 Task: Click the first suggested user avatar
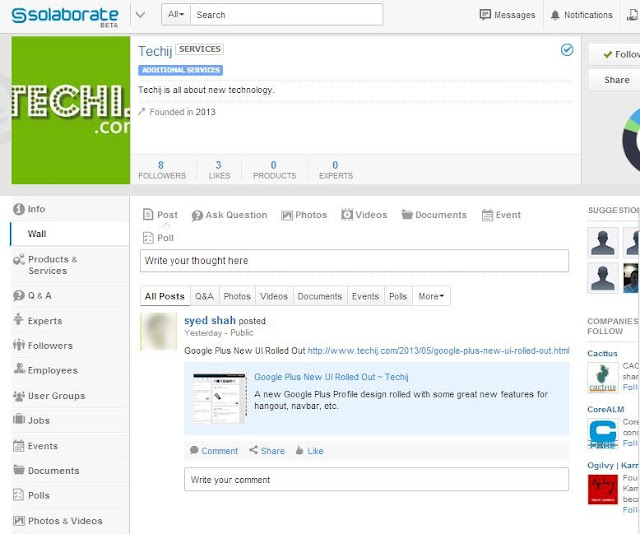(602, 243)
